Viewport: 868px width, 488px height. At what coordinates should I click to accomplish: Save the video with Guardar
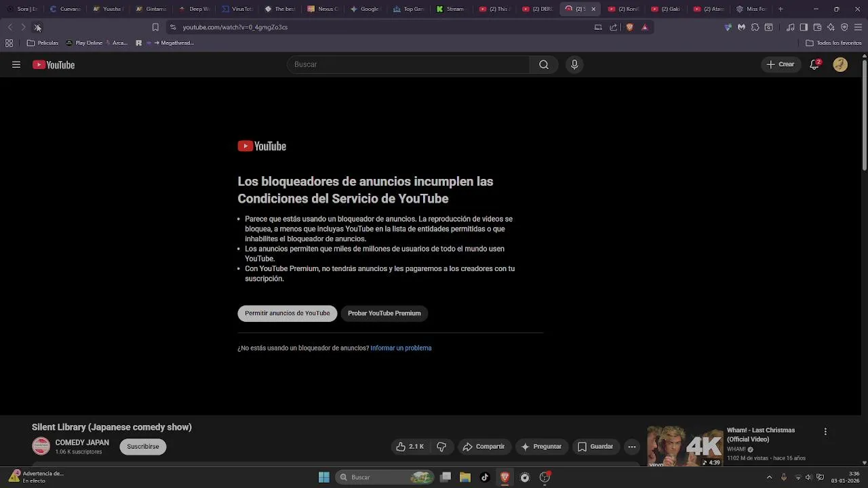tap(595, 447)
